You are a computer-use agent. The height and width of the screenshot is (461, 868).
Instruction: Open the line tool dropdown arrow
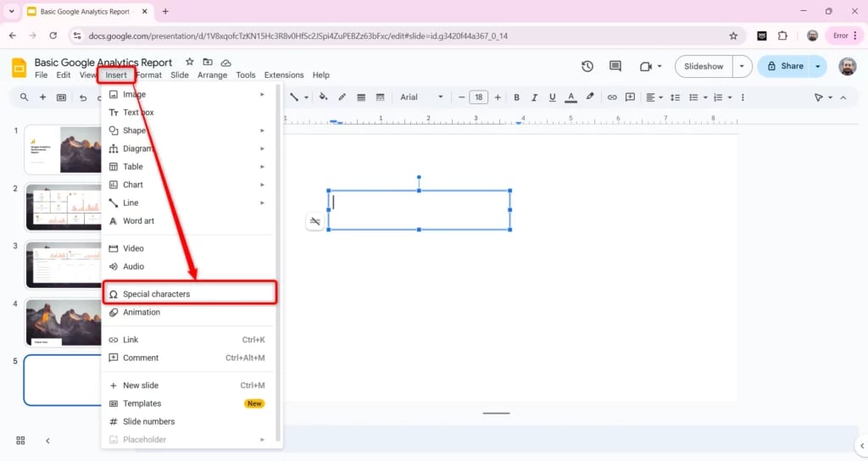[306, 97]
